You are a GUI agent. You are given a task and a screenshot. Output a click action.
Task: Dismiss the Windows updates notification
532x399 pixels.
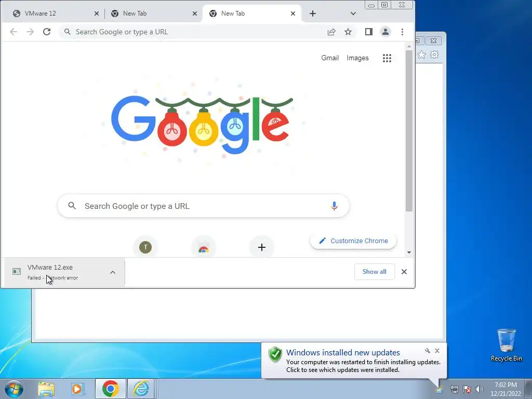click(x=437, y=351)
